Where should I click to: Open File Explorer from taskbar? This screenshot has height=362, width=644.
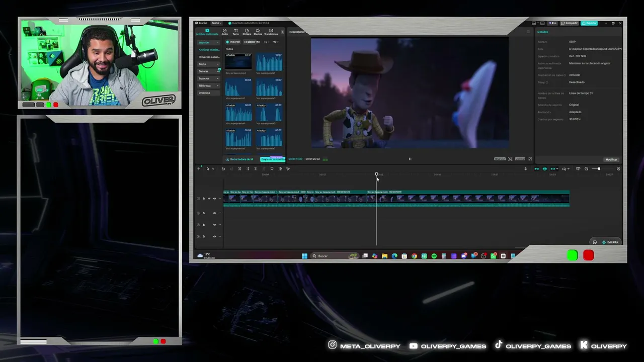(x=384, y=256)
